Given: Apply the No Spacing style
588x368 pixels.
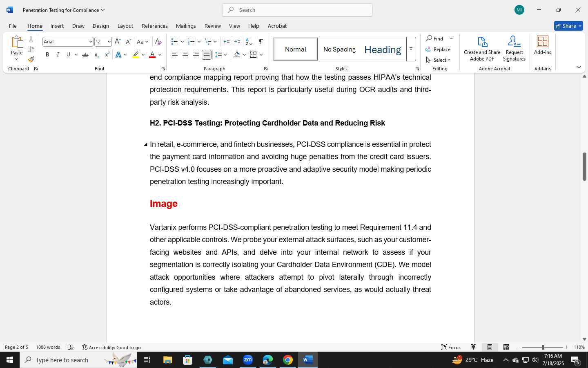Looking at the screenshot, I should tap(339, 49).
